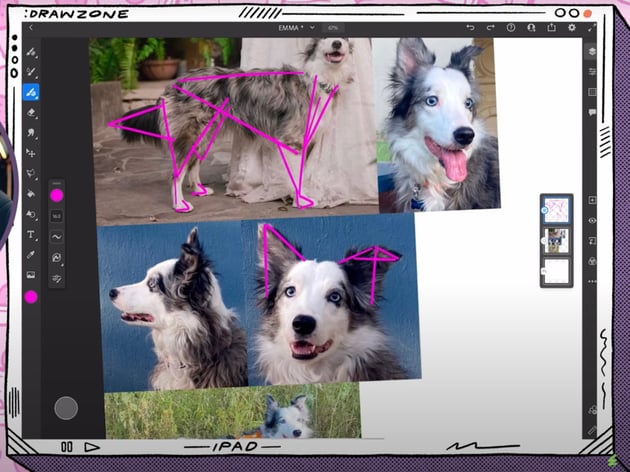
Task: Choose the Paint bucket fill tool
Action: 31,194
